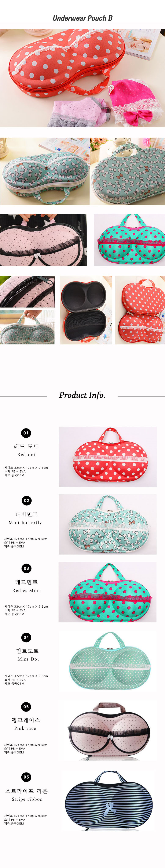
Task: Click the black 01 number badge
Action: (x=26, y=433)
